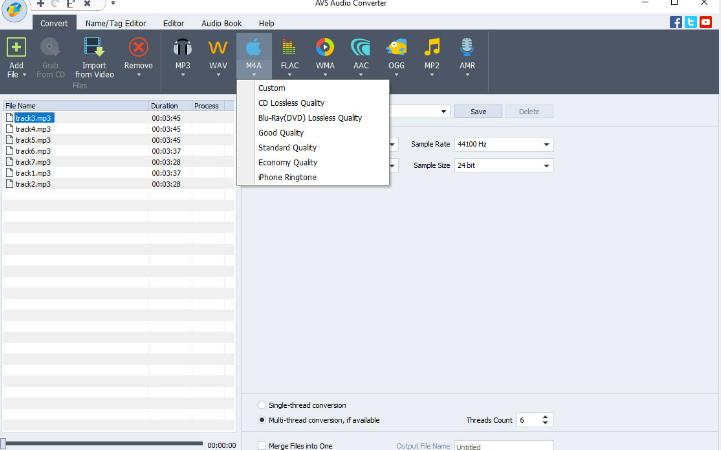The height and width of the screenshot is (450, 721).
Task: Choose the OGG format icon
Action: (x=396, y=48)
